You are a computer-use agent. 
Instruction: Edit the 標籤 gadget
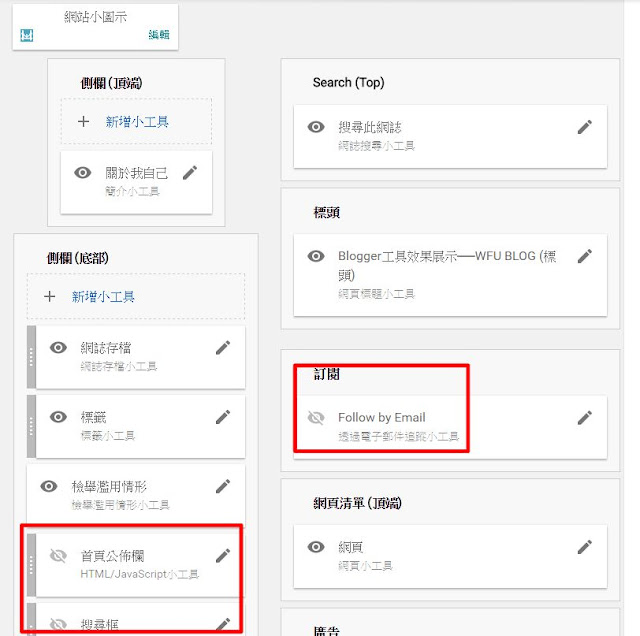[223, 417]
